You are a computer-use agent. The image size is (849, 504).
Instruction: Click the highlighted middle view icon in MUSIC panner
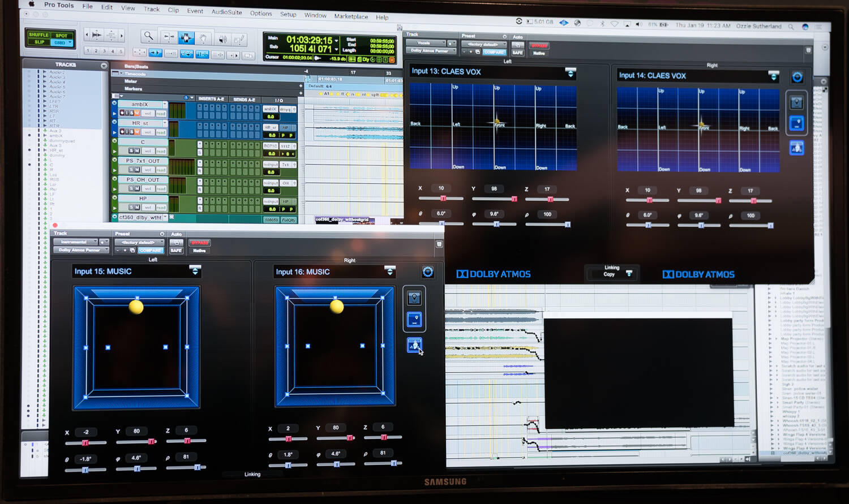[x=414, y=320]
